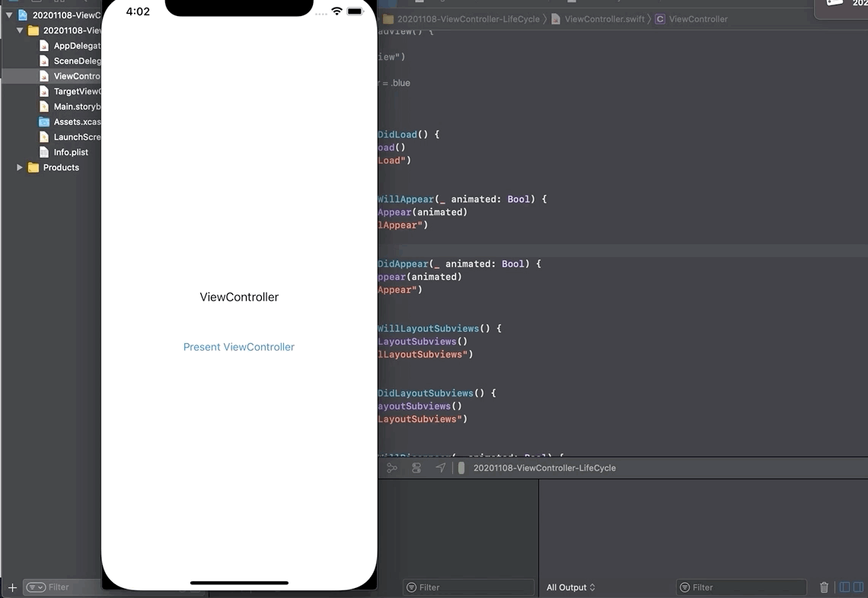Clear console with the trash icon
868x598 pixels.
824,587
